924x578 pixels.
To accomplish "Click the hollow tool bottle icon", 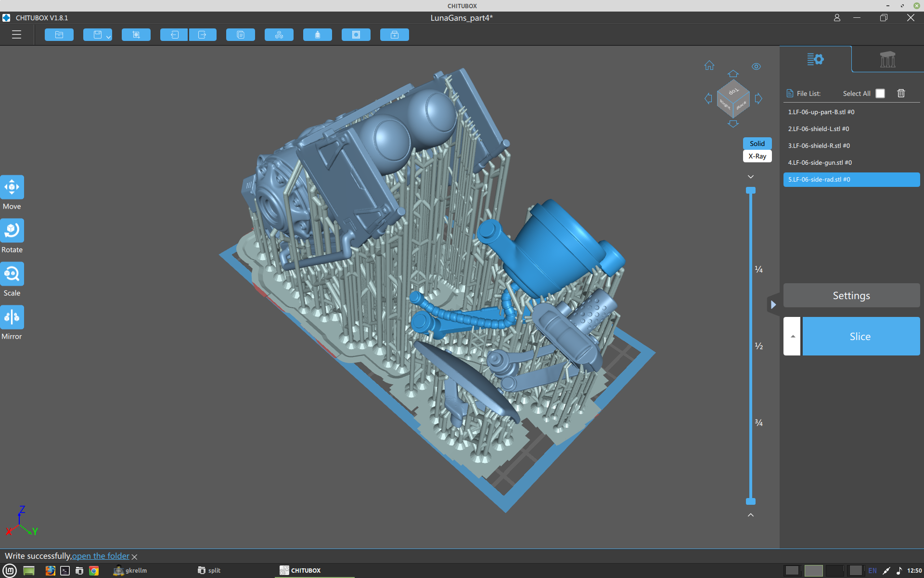I will 318,35.
